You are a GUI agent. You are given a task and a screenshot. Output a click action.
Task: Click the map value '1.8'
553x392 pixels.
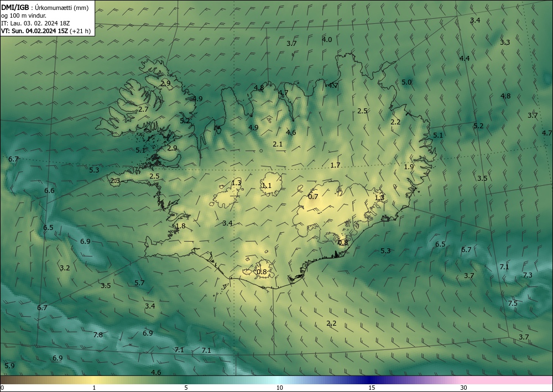(180, 226)
